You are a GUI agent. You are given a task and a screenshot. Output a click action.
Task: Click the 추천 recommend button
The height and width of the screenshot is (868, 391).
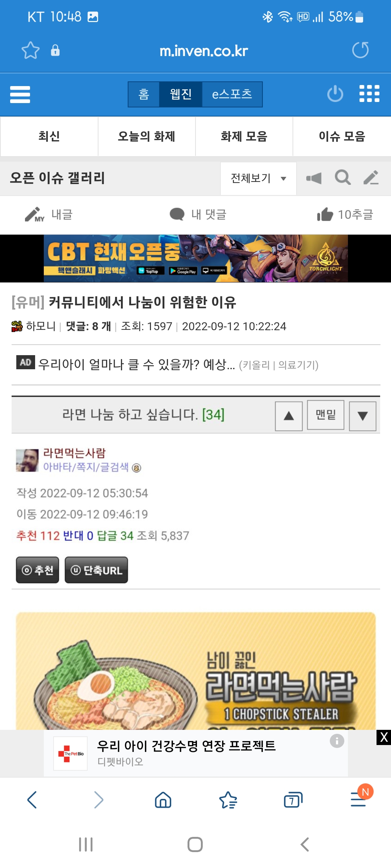pyautogui.click(x=38, y=570)
